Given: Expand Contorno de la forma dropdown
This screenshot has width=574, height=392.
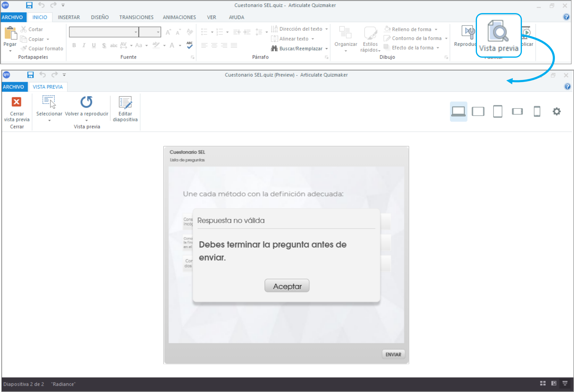Looking at the screenshot, I should 446,38.
